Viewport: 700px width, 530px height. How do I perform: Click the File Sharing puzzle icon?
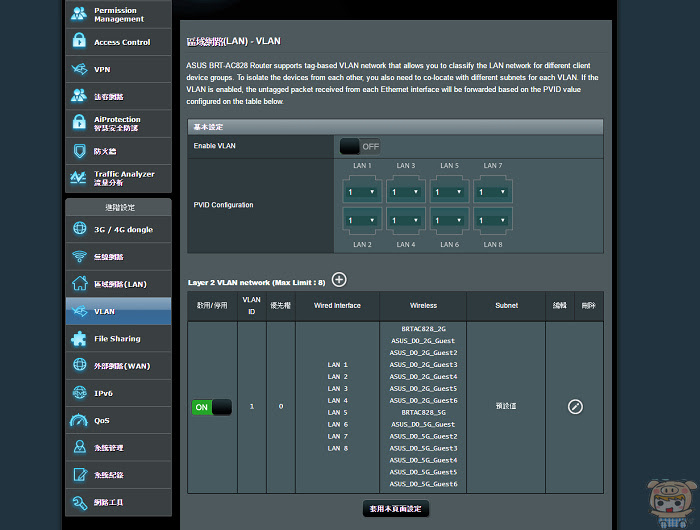[79, 338]
